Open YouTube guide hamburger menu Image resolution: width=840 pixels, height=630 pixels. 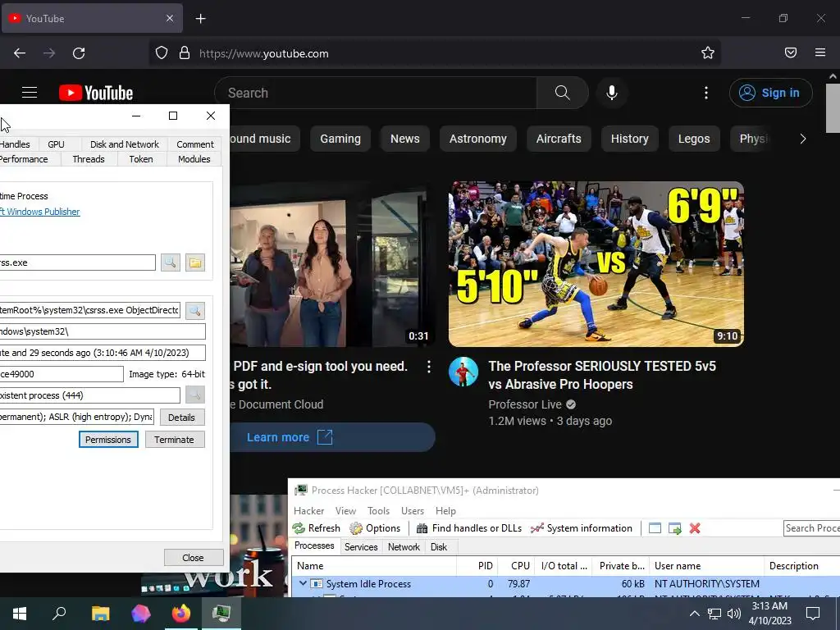point(30,93)
